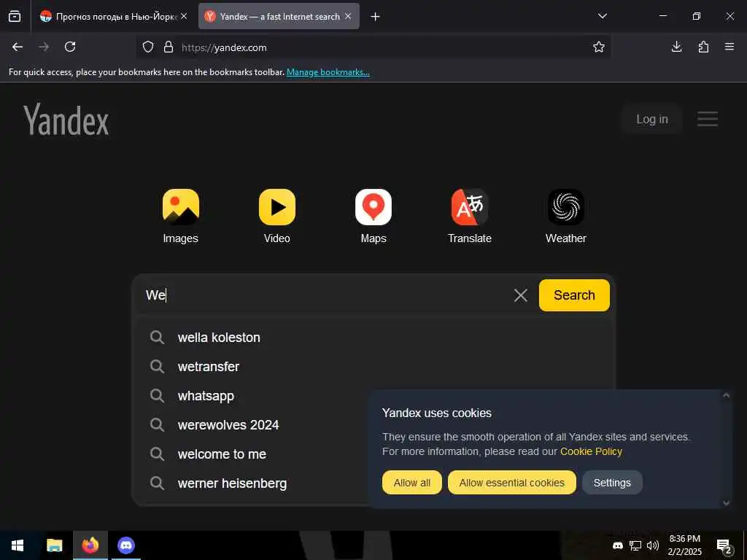Open the Yandex hamburger menu
Viewport: 747px width, 560px height.
click(708, 119)
